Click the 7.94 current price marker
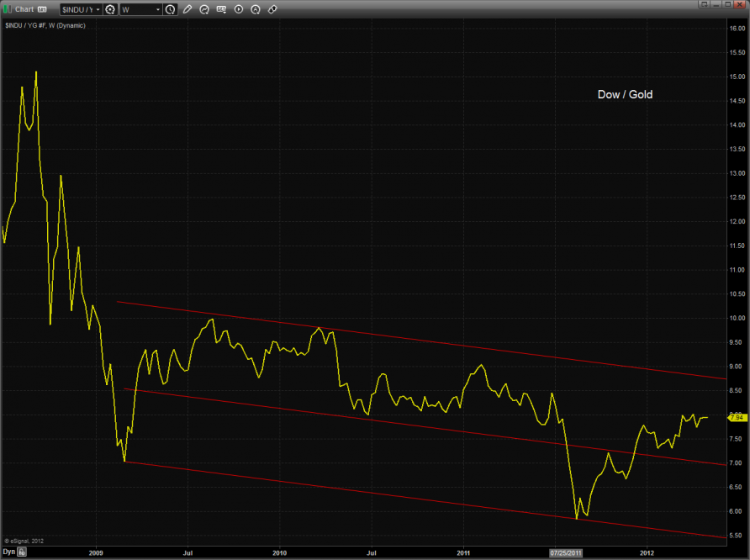Screen dimensions: 750x560 (x=737, y=418)
